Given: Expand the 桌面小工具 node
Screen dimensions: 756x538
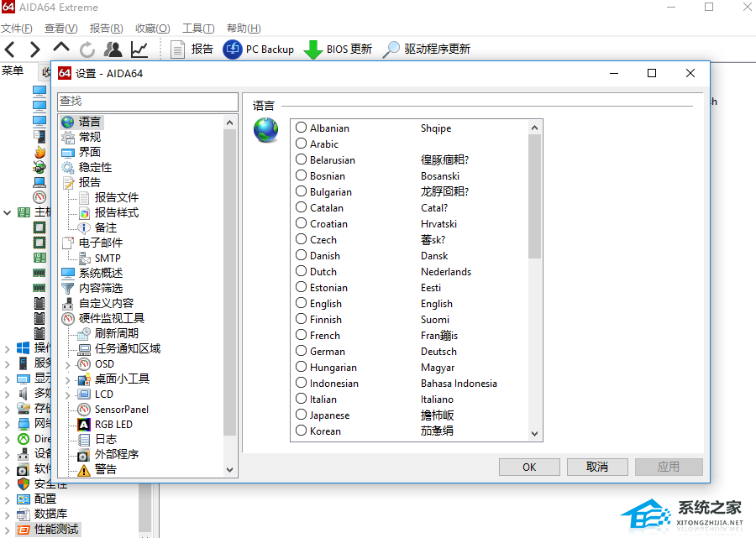Looking at the screenshot, I should [x=68, y=380].
